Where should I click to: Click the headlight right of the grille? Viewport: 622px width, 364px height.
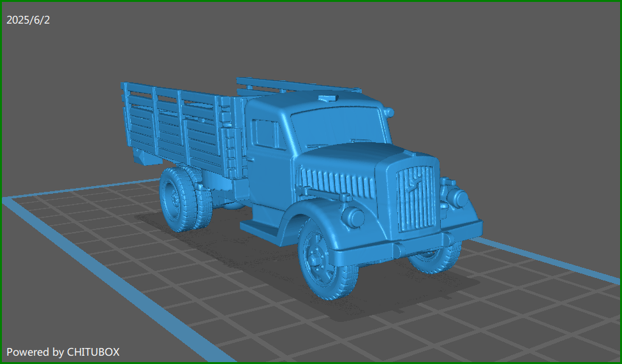(x=457, y=198)
